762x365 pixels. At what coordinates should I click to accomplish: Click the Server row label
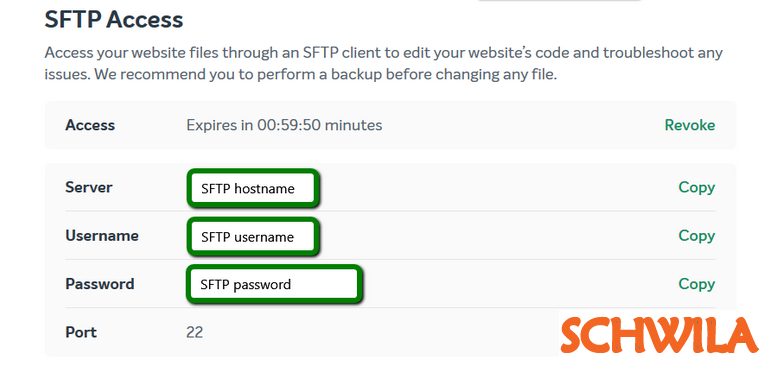[89, 187]
